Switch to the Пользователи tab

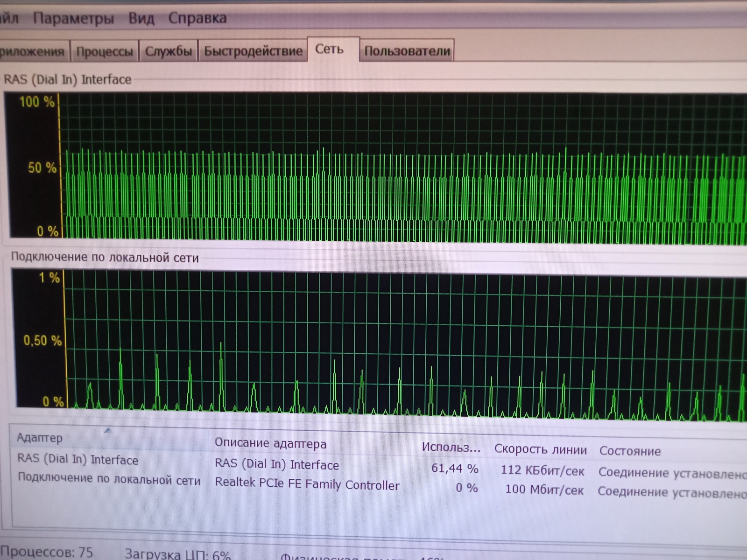click(x=407, y=50)
